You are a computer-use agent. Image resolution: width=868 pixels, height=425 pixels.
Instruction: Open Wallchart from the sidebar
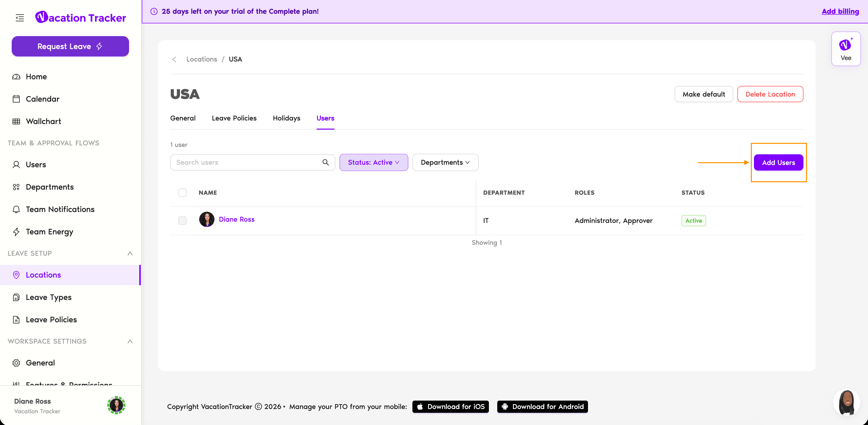[43, 121]
